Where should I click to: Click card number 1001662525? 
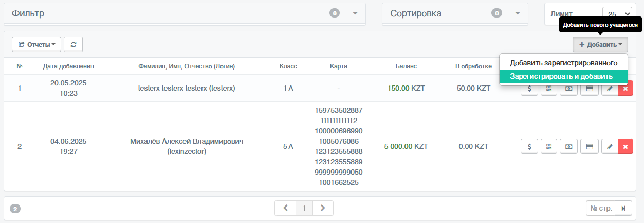point(339,182)
